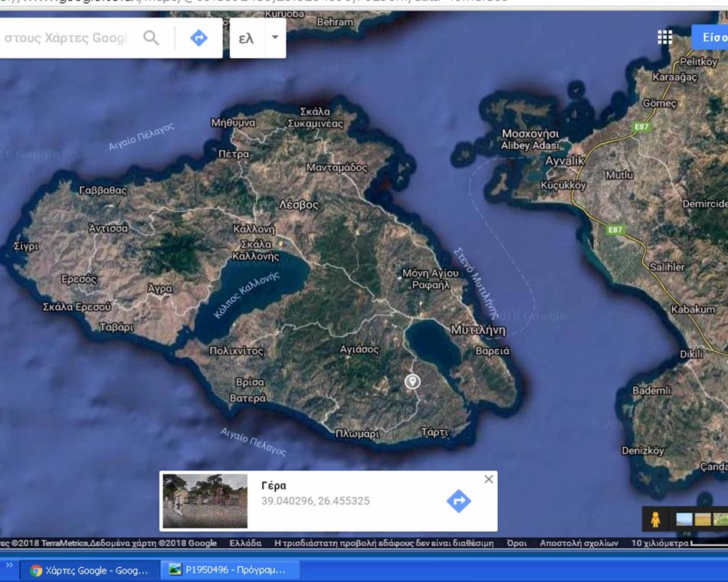Click the Ελλάδα link in footer

point(245,543)
